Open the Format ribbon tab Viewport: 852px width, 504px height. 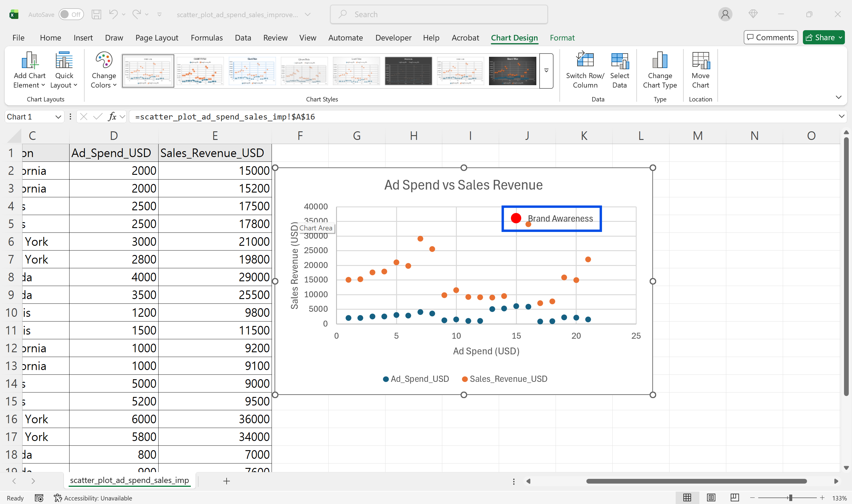562,38
